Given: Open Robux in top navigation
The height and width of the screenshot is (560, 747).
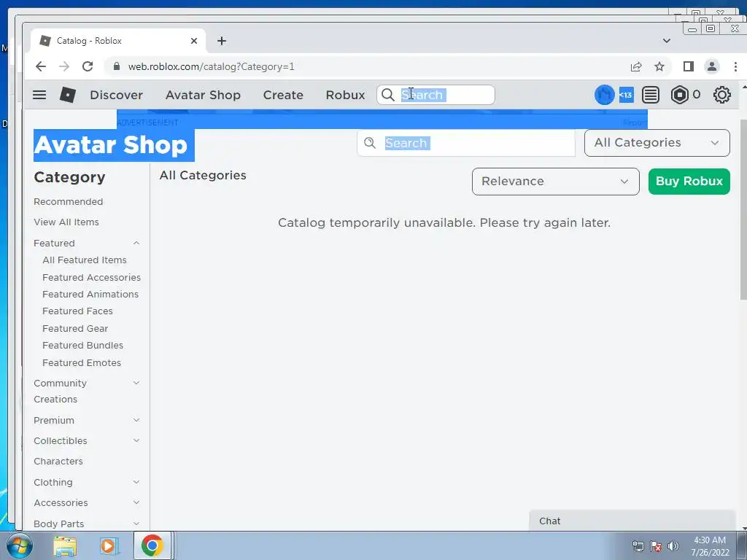Looking at the screenshot, I should click(345, 95).
